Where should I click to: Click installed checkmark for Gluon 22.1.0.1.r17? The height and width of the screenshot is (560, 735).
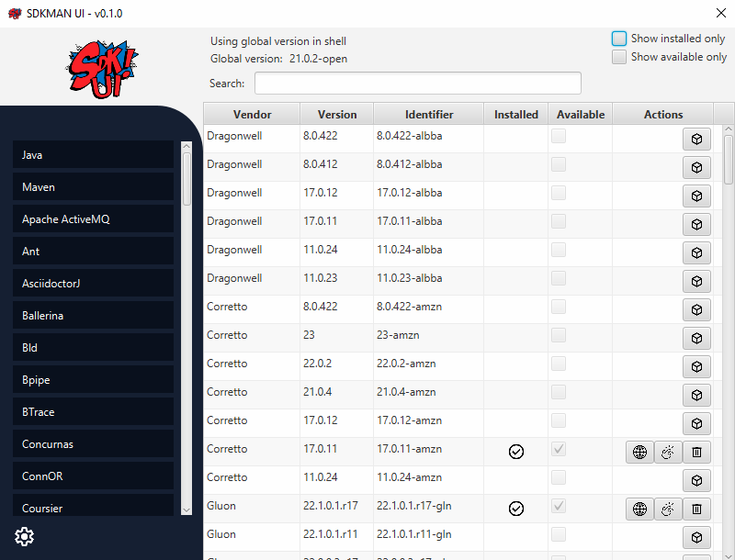tap(516, 509)
